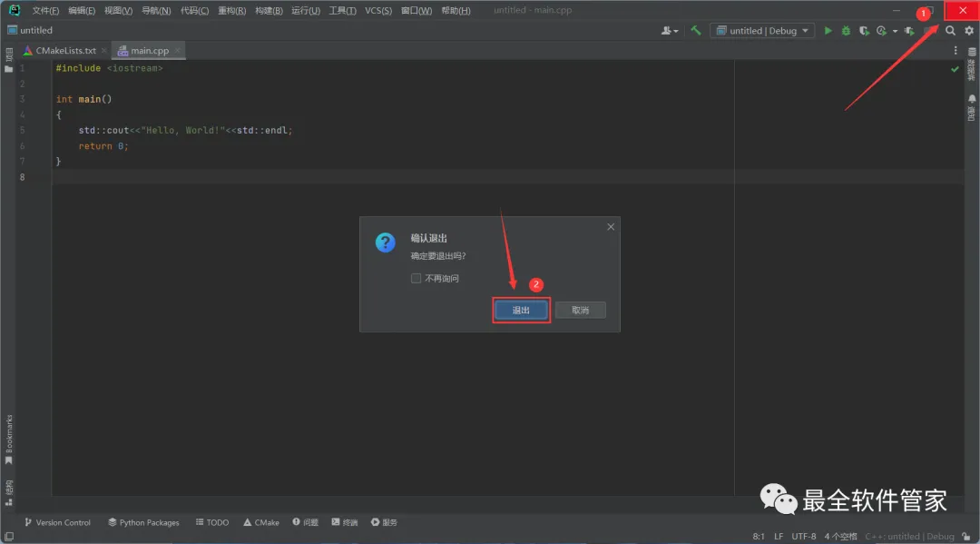Open the 终端 (Terminal) tool window
The width and height of the screenshot is (980, 544).
345,522
